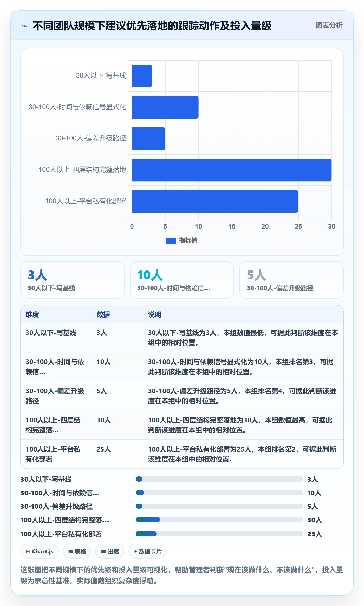Click the bar icon in 进度 tag
The height and width of the screenshot is (606, 364).
tap(103, 552)
